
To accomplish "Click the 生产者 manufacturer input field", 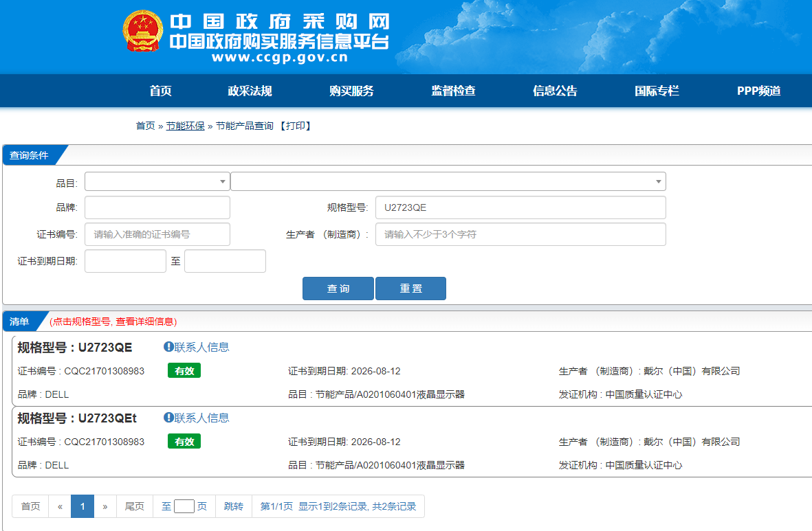I will (520, 234).
